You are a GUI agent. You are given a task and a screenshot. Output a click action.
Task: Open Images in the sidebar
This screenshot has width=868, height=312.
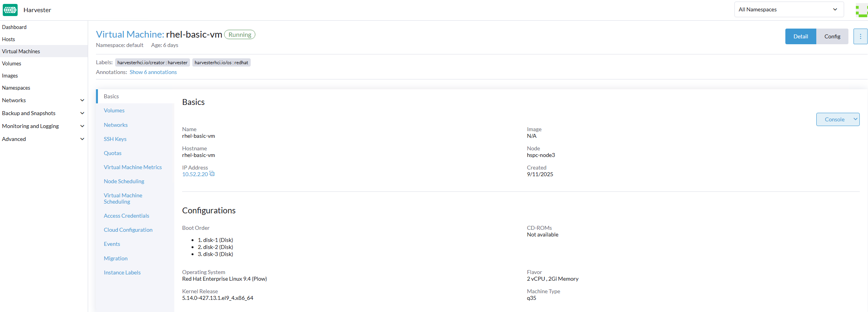pyautogui.click(x=10, y=76)
